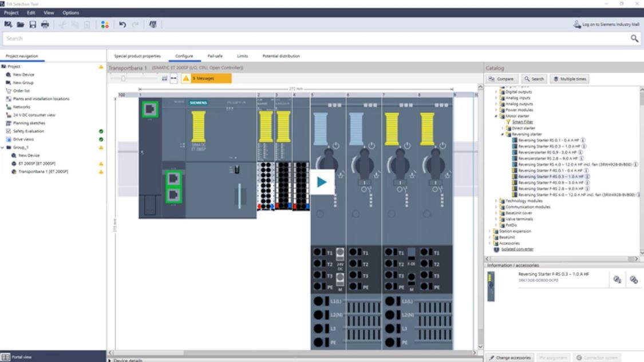
Task: Open a project with the folder icon
Action: 20,25
